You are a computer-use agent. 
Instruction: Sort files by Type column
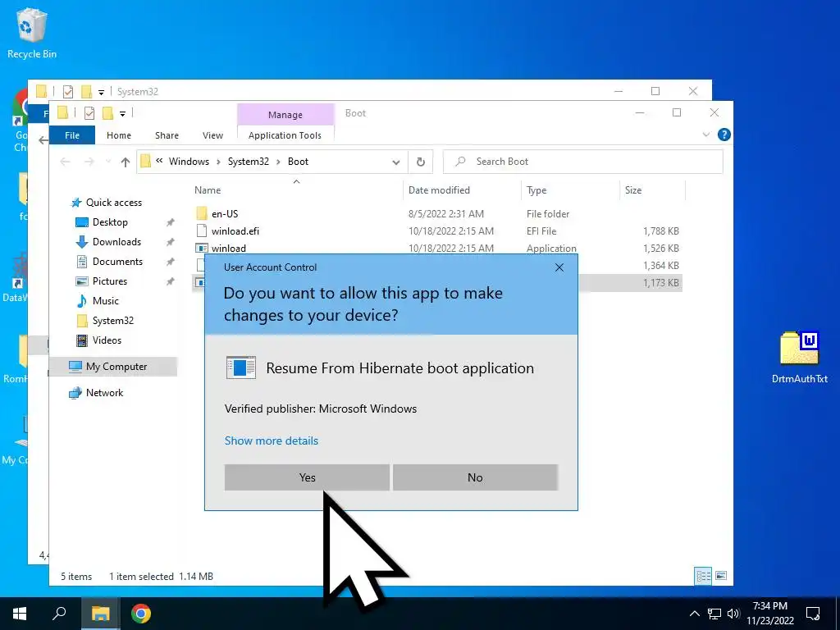536,190
